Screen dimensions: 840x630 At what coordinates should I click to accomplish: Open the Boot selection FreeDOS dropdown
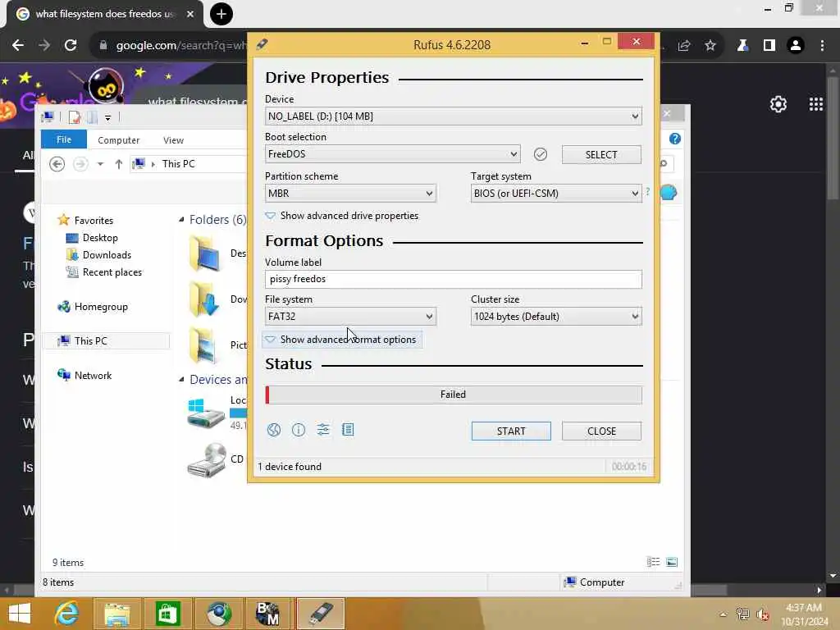coord(393,154)
